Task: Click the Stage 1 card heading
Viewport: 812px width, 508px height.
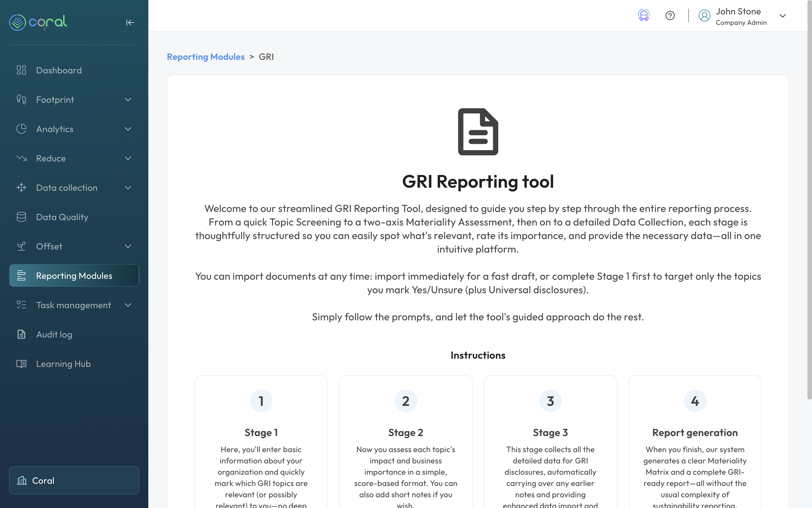Action: coord(261,432)
